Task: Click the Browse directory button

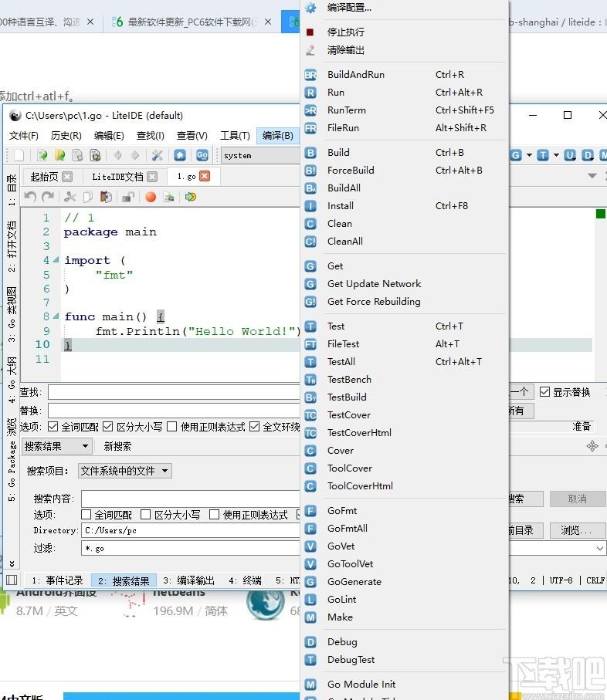Action: coord(577,530)
